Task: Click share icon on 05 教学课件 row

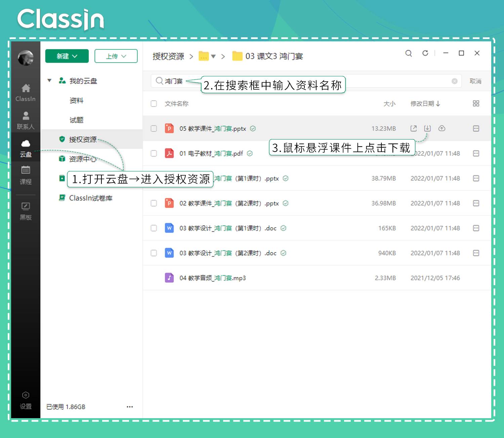Action: tap(414, 128)
